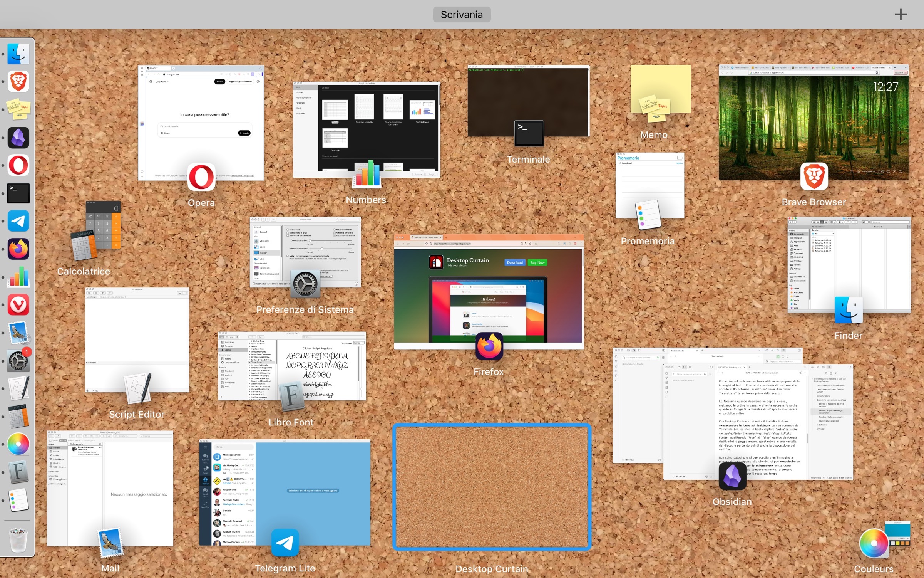Click the Finder icon in the Dock
This screenshot has width=924, height=578.
[x=18, y=54]
